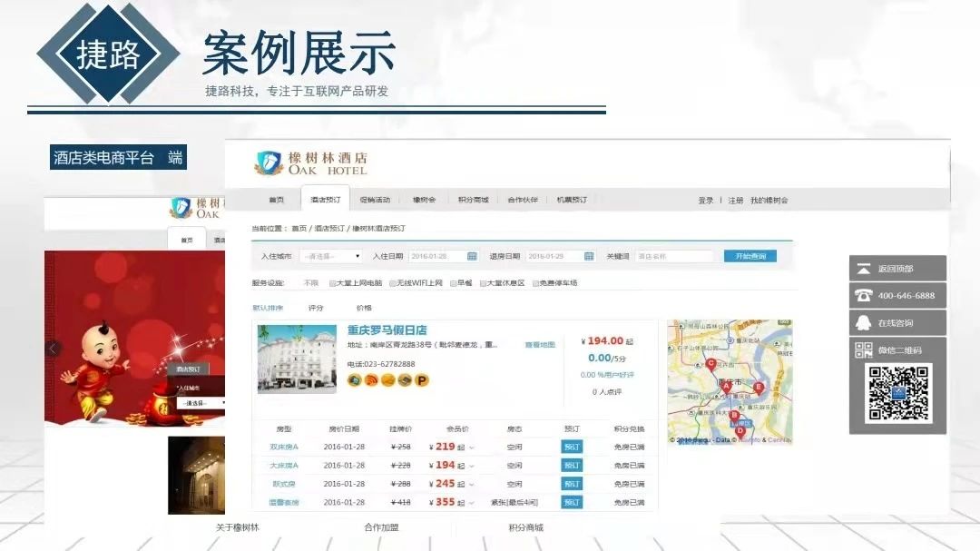
Task: Expand the price chevron beside ¥219
Action: coord(471,445)
